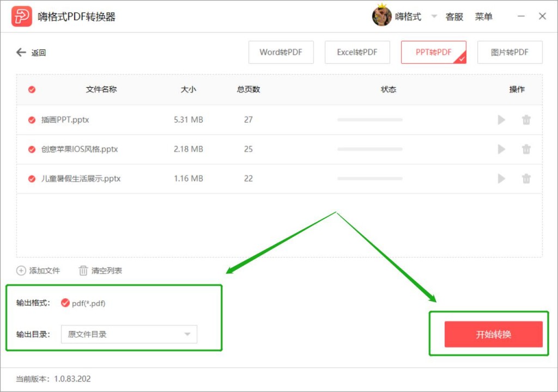Open the 客服 support menu
558x392 pixels.
pos(454,17)
